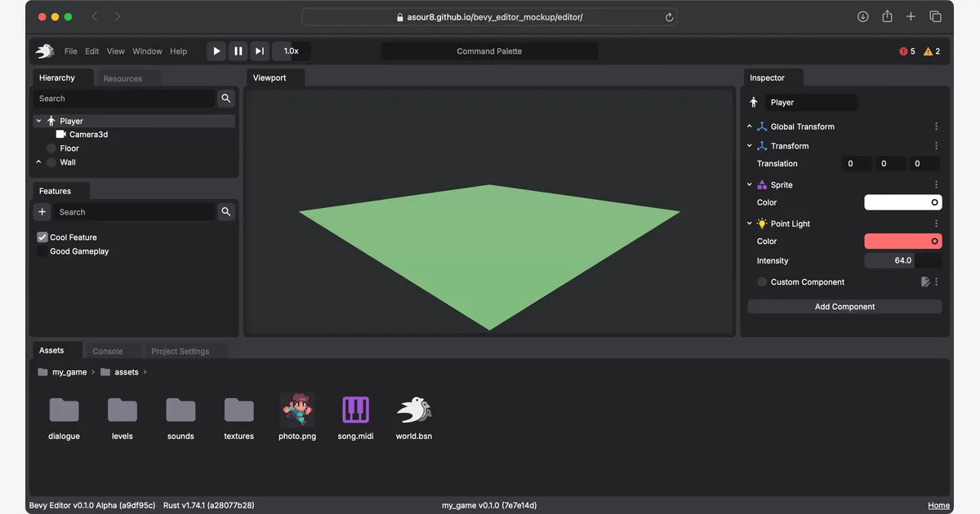Click the pause button in the toolbar
Screen dimensions: 980x514
pos(238,51)
